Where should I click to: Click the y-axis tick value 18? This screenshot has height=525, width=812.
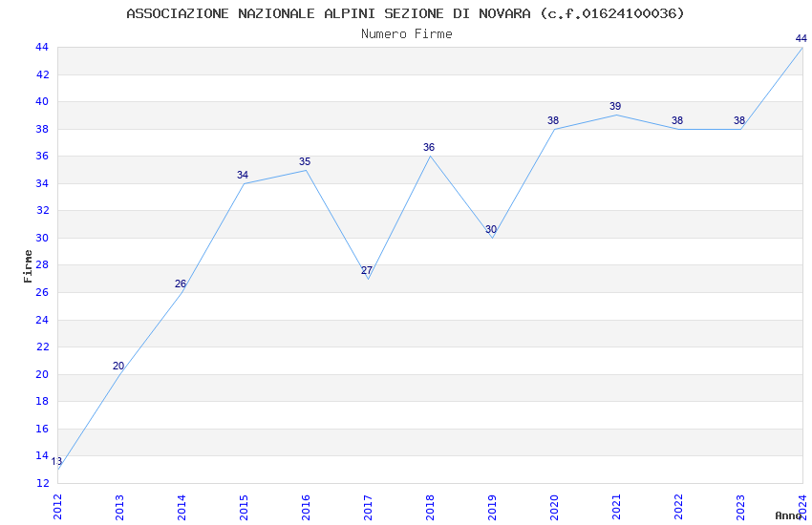[x=42, y=401]
